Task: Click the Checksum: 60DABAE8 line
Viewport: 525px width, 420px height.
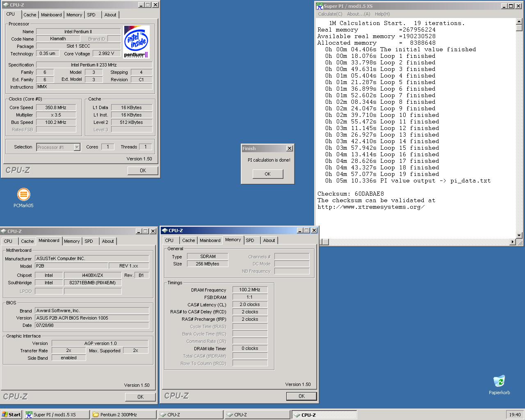Action: [x=351, y=194]
